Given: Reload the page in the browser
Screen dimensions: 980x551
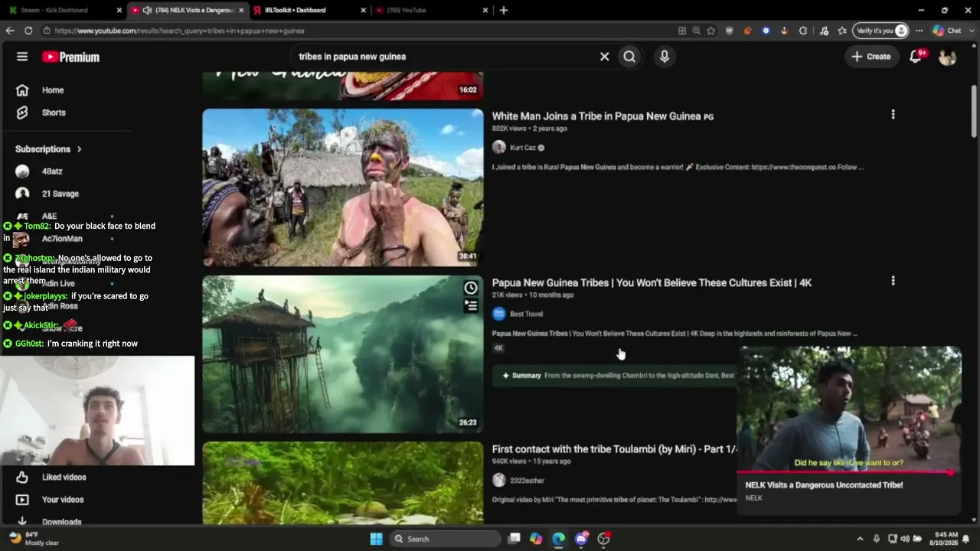Looking at the screenshot, I should coord(28,31).
